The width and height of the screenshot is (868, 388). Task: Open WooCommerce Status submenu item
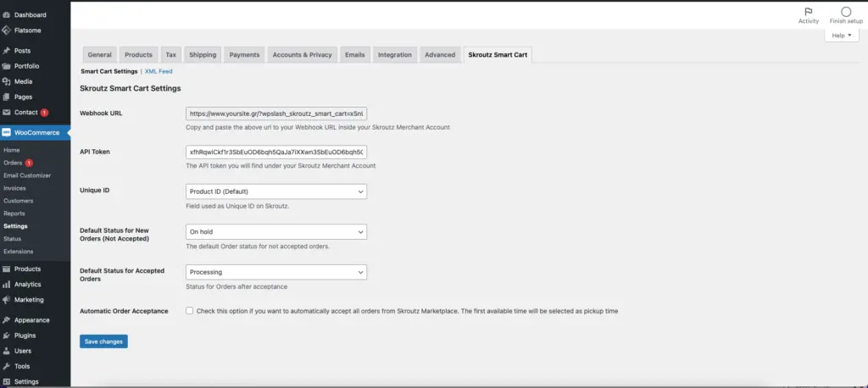pos(12,239)
